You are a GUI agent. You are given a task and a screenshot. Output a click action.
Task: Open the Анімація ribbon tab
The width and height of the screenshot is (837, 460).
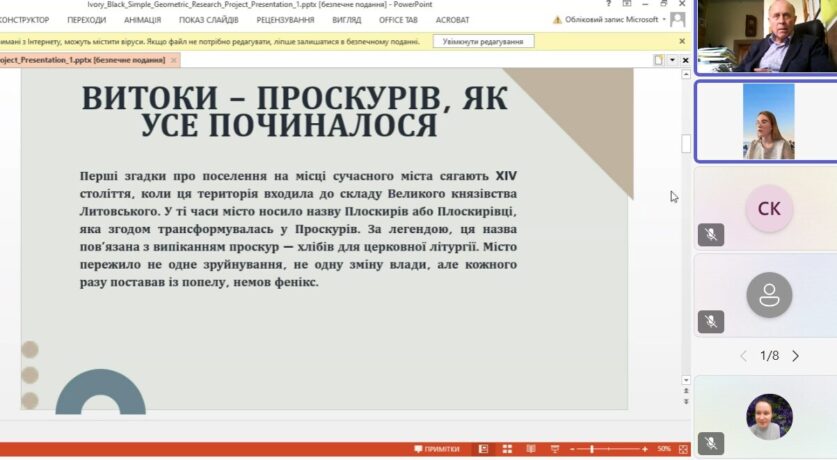coord(143,20)
